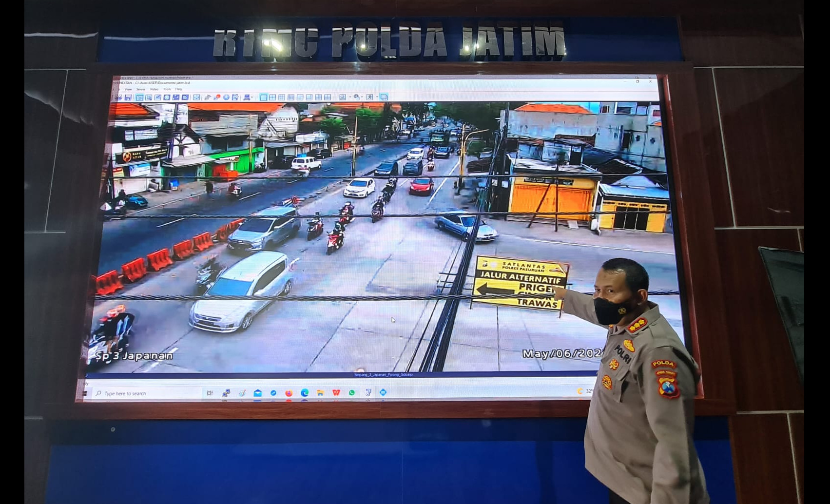The image size is (830, 504).
Task: Open the Server menu
Action: (x=141, y=90)
